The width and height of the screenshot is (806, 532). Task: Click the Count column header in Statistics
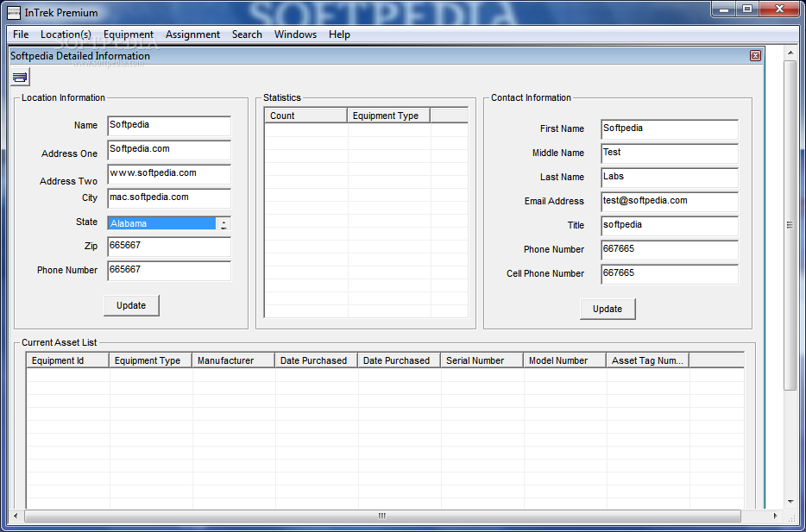[x=305, y=116]
